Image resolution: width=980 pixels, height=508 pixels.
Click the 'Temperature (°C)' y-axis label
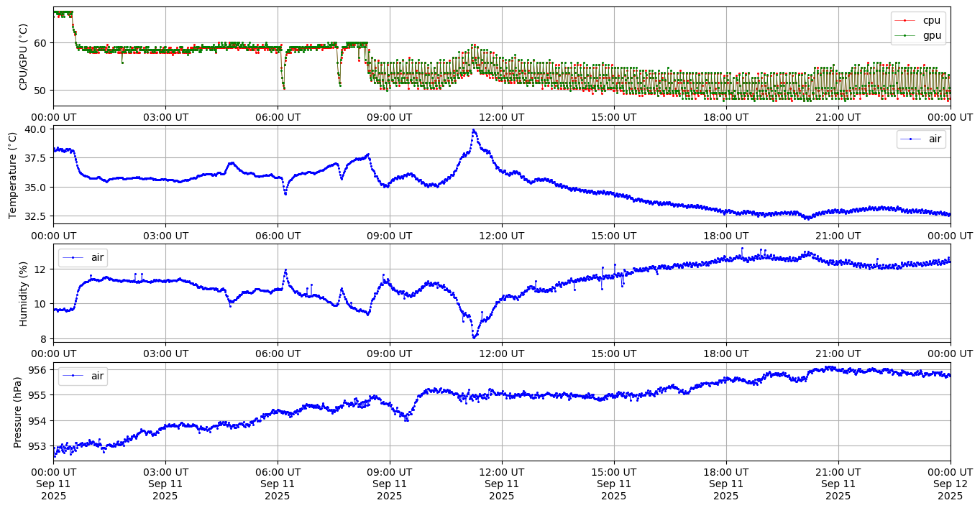[13, 175]
